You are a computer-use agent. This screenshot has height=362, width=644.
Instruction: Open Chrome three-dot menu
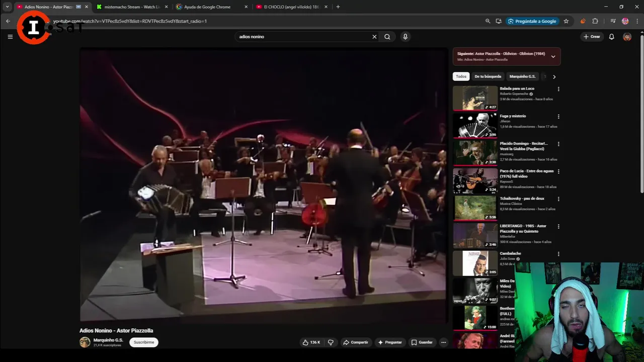click(637, 21)
